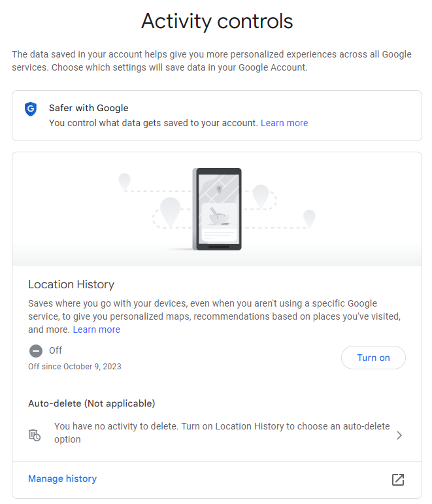Click the Auto-delete (Not applicable) heading
The width and height of the screenshot is (432, 504).
coord(91,403)
